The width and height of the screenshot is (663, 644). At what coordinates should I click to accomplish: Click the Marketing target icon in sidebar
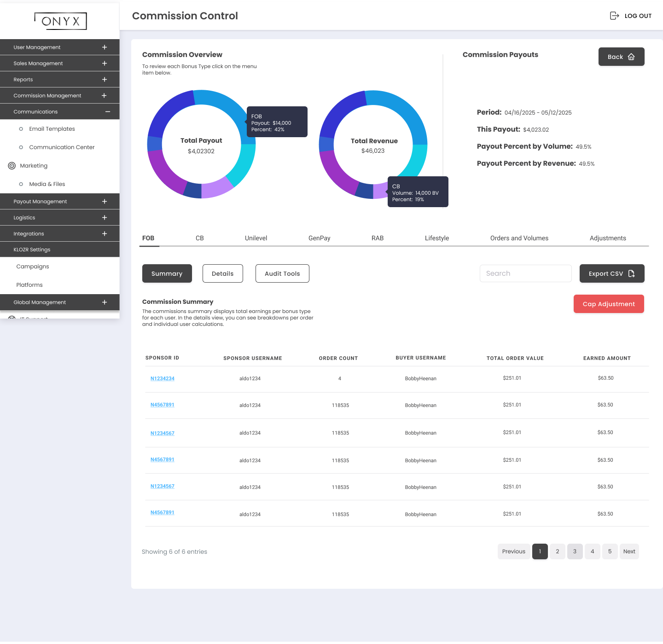(x=12, y=166)
